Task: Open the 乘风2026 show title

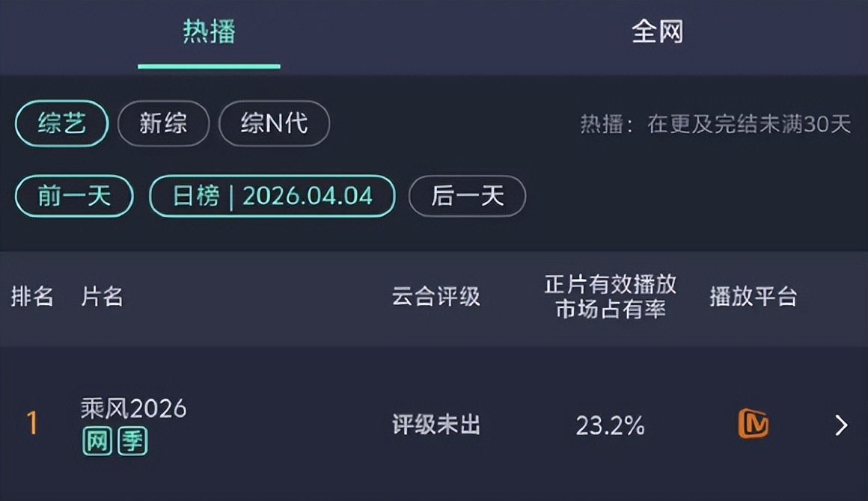Action: point(134,408)
